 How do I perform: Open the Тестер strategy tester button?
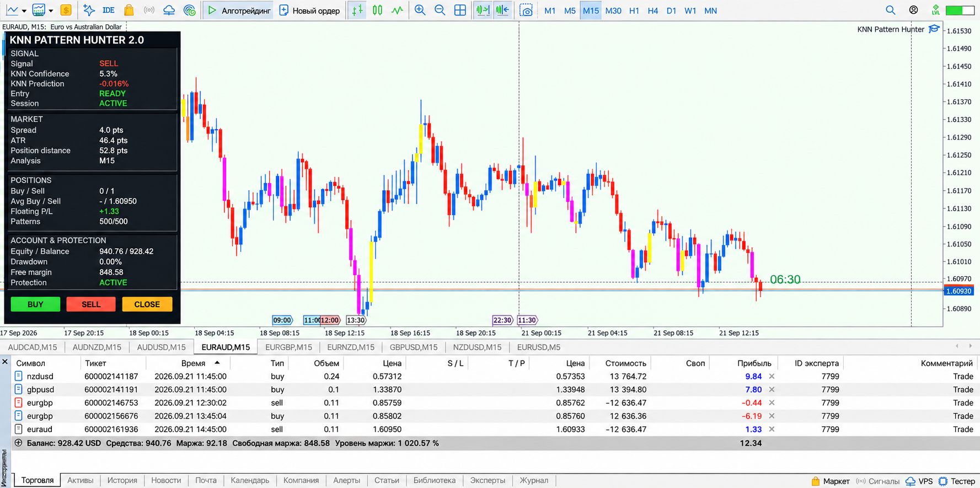(x=957, y=481)
